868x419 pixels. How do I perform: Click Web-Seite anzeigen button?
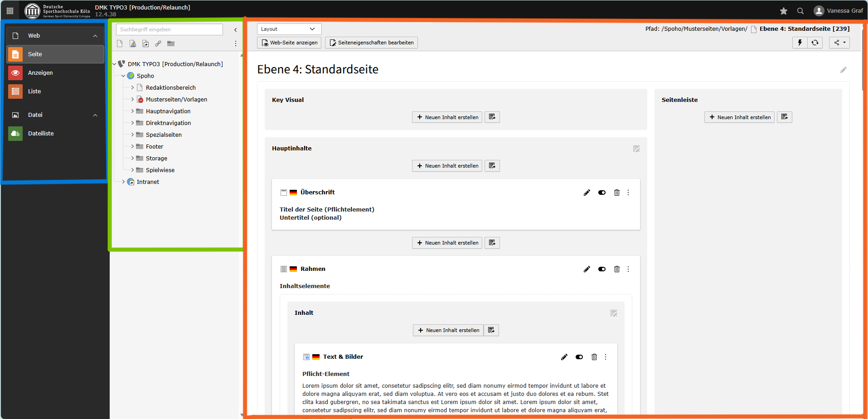pyautogui.click(x=289, y=43)
